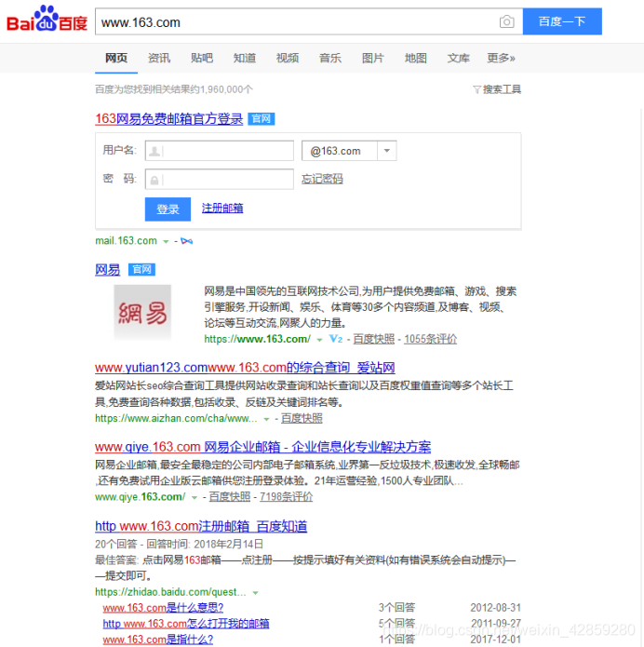The height and width of the screenshot is (647, 644).
Task: Switch to the 地图 tab
Action: point(415,58)
